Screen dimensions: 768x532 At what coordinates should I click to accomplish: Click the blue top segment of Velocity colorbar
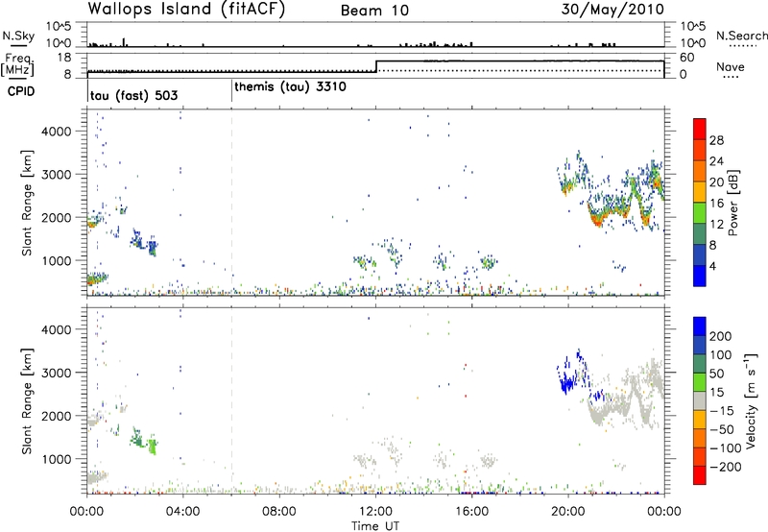(700, 326)
